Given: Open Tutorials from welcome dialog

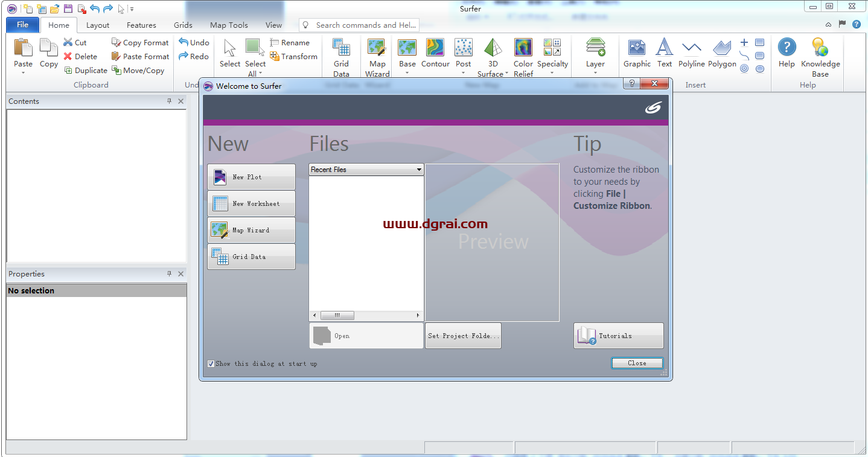Looking at the screenshot, I should click(618, 336).
